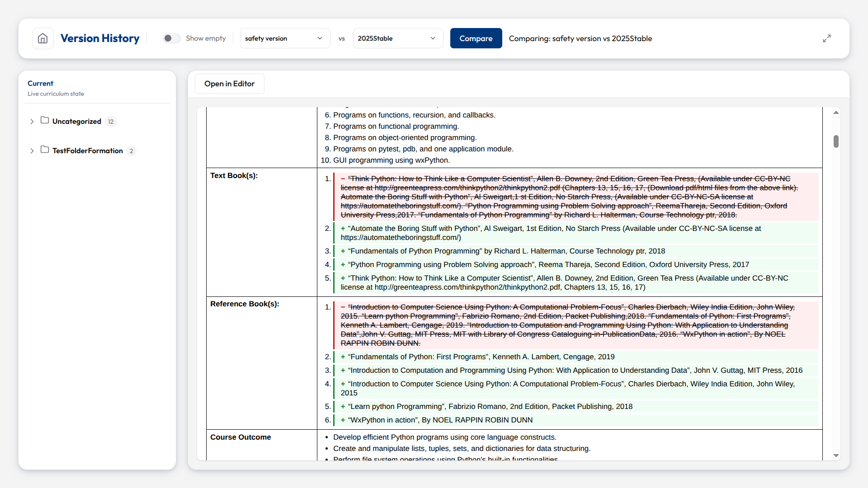Click the Uncategorized count badge 12
This screenshot has width=868, height=488.
click(x=111, y=122)
